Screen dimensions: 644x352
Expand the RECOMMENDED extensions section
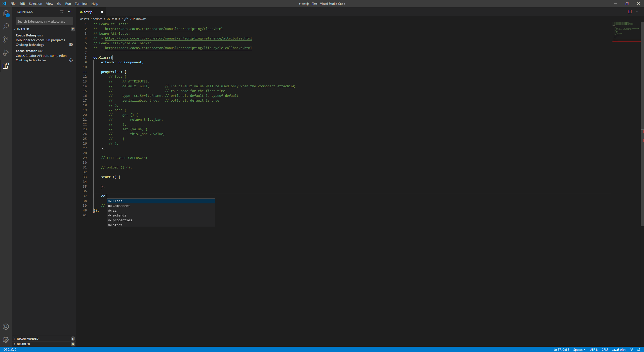coord(27,339)
